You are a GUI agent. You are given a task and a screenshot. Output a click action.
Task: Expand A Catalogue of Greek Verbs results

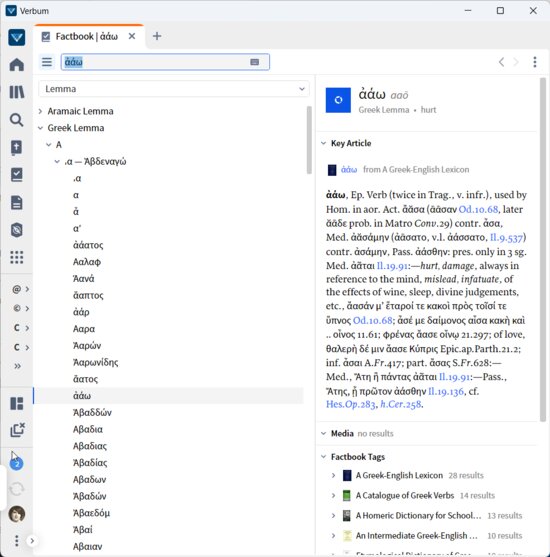click(x=333, y=495)
